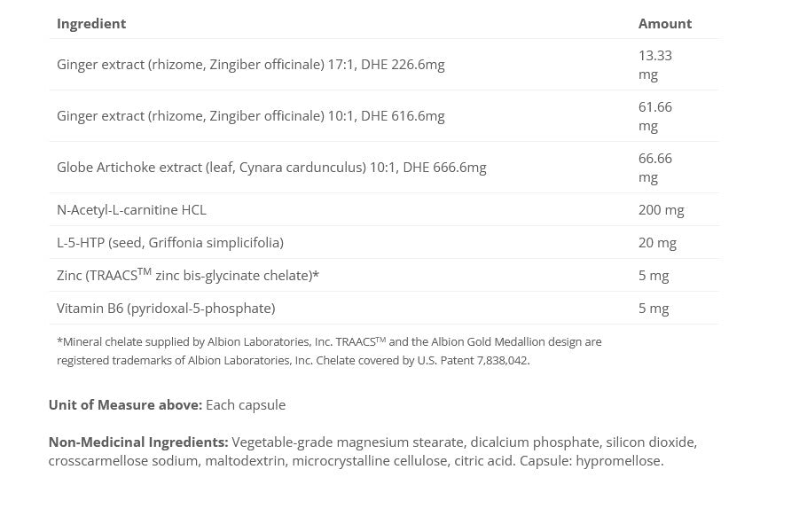Select the L-5-HTP Griffonia simplicifolia row

pyautogui.click(x=170, y=243)
